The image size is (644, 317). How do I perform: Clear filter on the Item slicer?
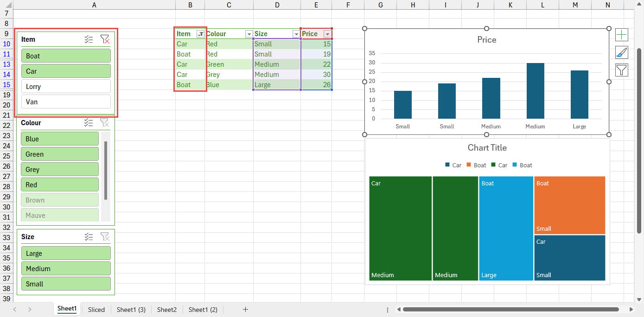[x=105, y=40]
